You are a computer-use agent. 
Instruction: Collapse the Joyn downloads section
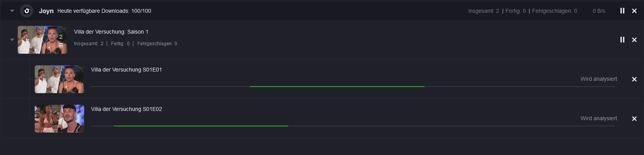pos(12,11)
